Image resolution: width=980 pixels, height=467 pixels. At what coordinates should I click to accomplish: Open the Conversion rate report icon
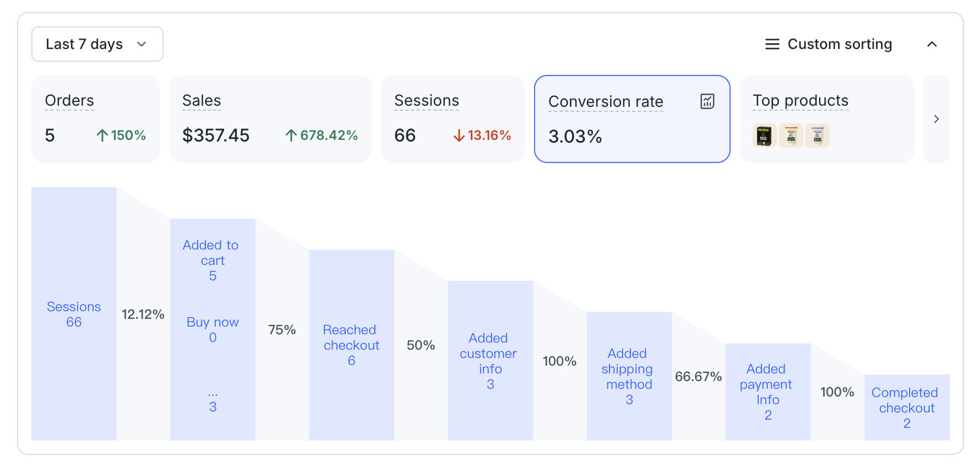[707, 101]
